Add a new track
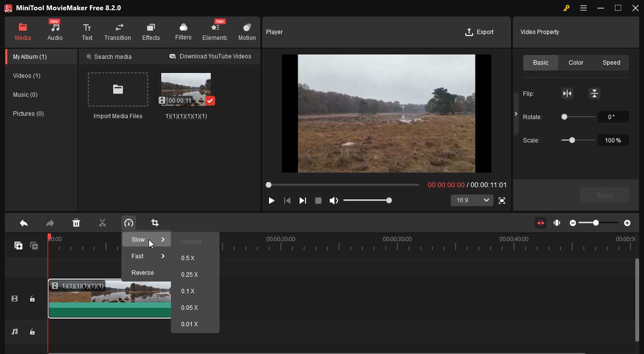This screenshot has height=354, width=644. point(18,246)
